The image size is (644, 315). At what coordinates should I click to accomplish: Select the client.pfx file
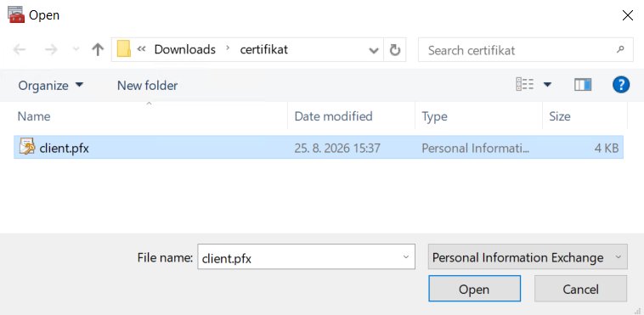point(319,148)
